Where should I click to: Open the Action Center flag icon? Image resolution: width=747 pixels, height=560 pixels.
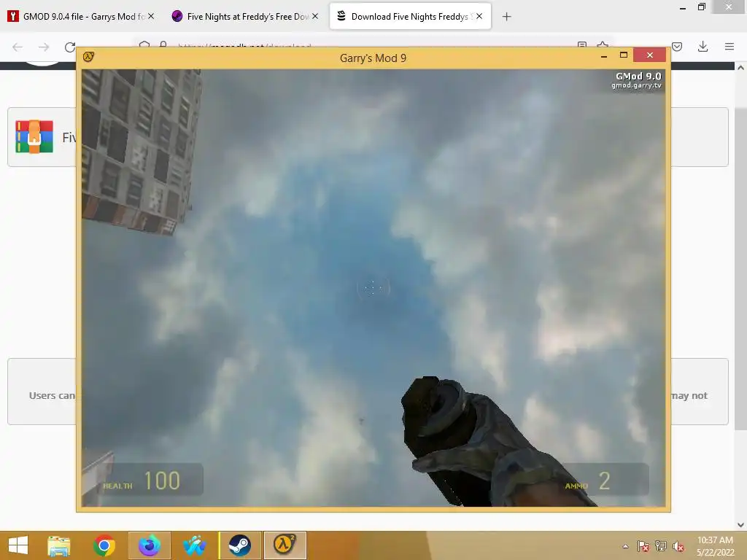click(643, 546)
